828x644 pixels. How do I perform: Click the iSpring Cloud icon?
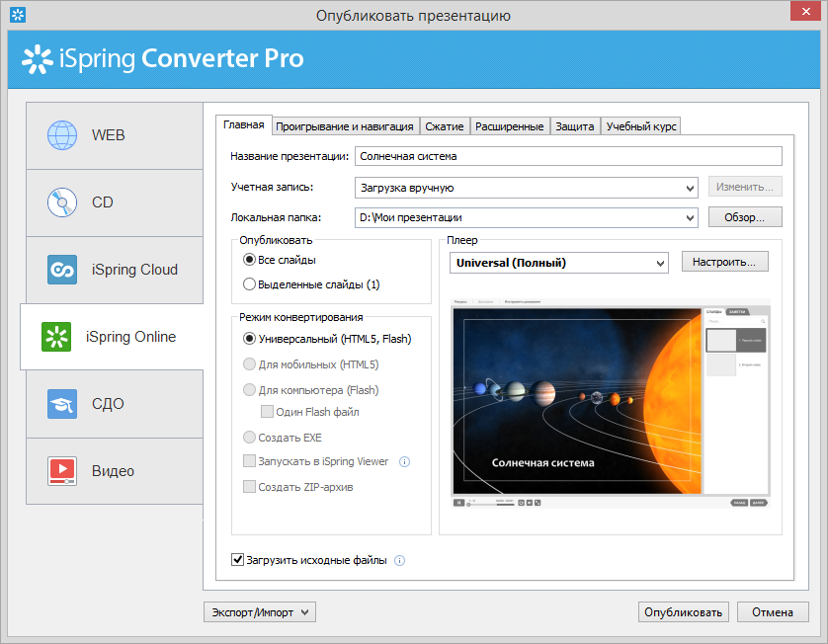coord(62,270)
